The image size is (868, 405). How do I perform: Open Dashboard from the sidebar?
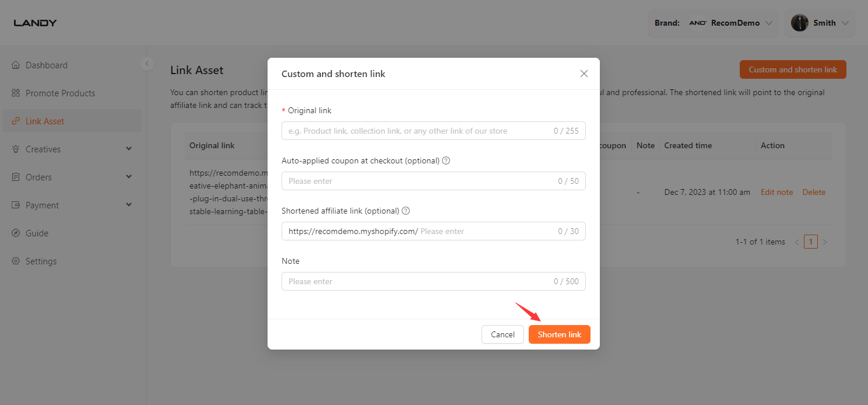47,65
